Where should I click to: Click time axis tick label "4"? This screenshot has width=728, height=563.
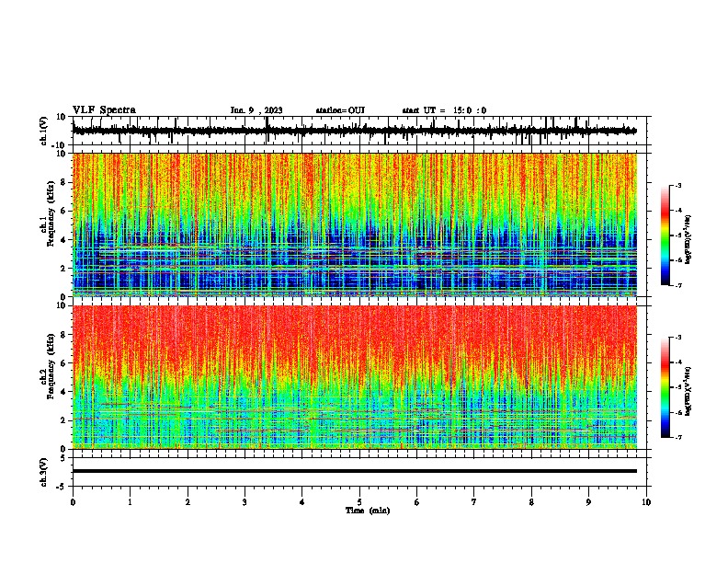click(x=301, y=502)
